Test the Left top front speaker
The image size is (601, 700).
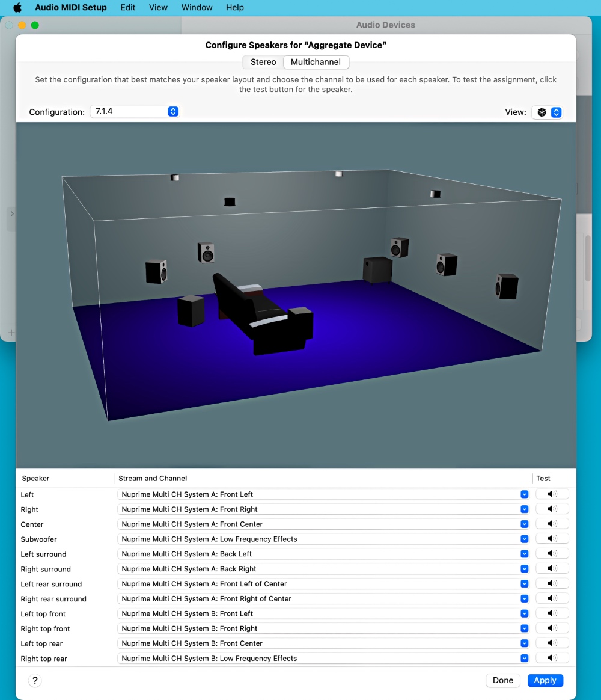(x=552, y=613)
